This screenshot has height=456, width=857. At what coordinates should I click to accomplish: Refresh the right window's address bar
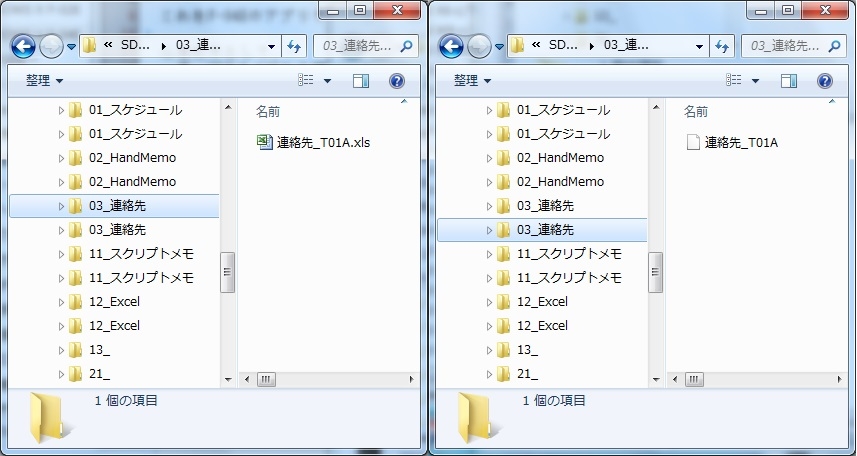(x=722, y=46)
